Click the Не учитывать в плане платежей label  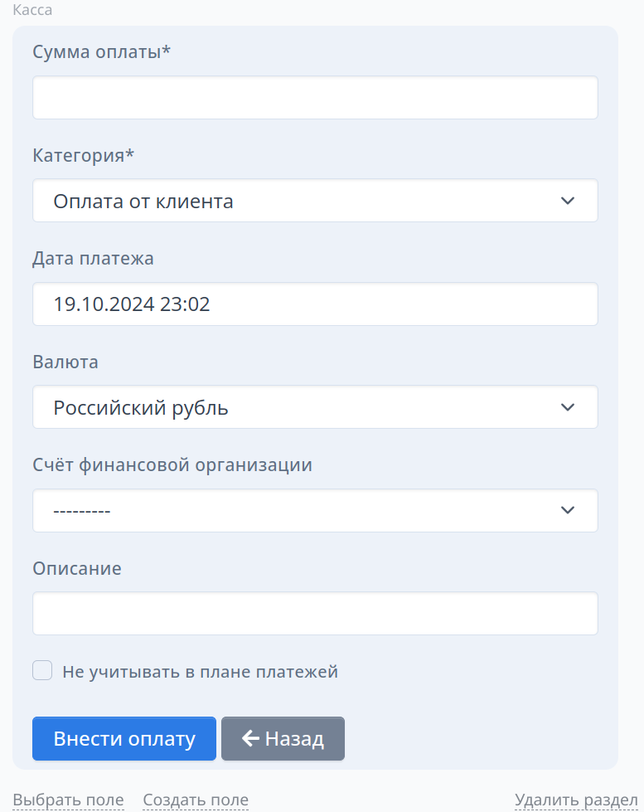pyautogui.click(x=201, y=672)
